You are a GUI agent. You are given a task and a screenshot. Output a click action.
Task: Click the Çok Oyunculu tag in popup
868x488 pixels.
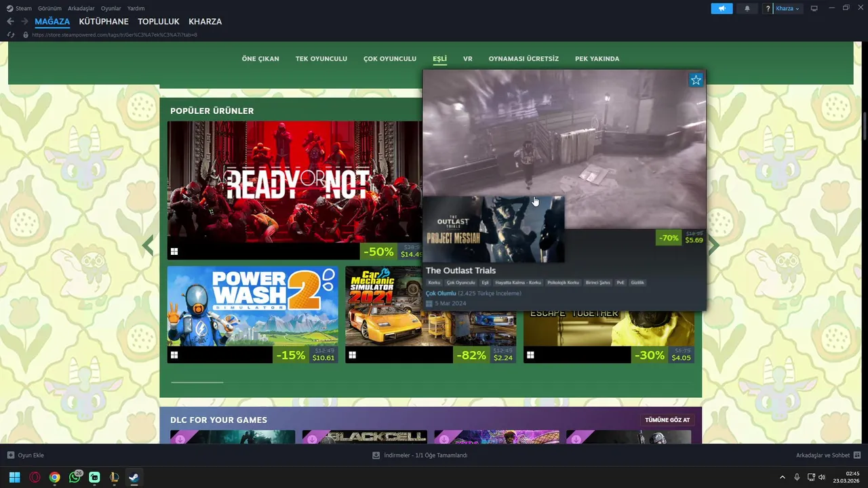point(461,283)
